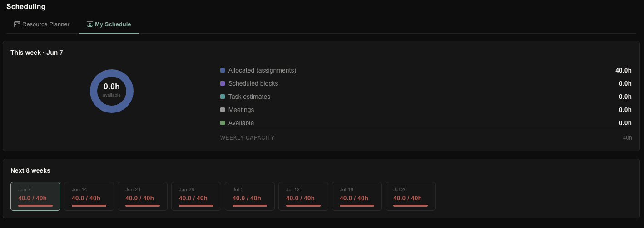The width and height of the screenshot is (644, 228).
Task: Click the Task estimates label
Action: pos(249,97)
